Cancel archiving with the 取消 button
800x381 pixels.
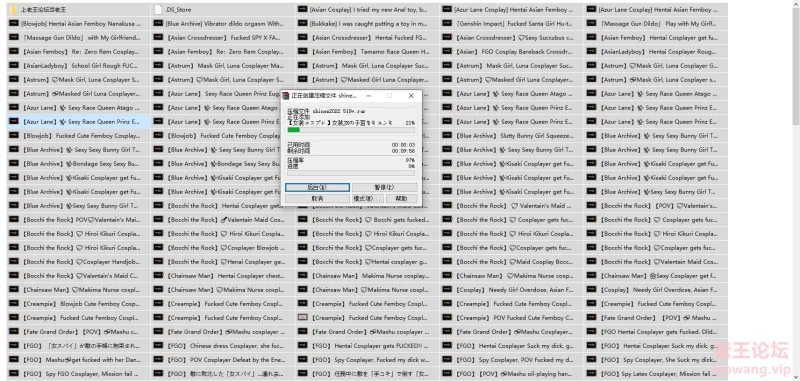coord(317,198)
